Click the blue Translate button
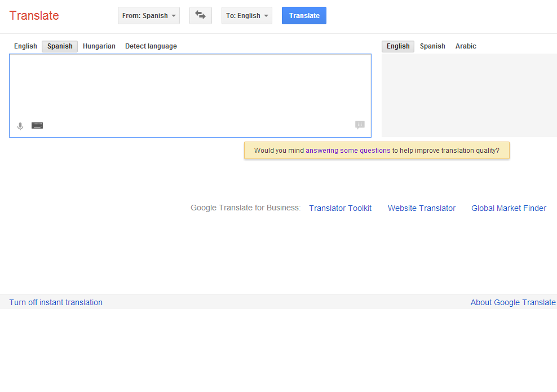The height and width of the screenshot is (392, 557). pyautogui.click(x=304, y=16)
